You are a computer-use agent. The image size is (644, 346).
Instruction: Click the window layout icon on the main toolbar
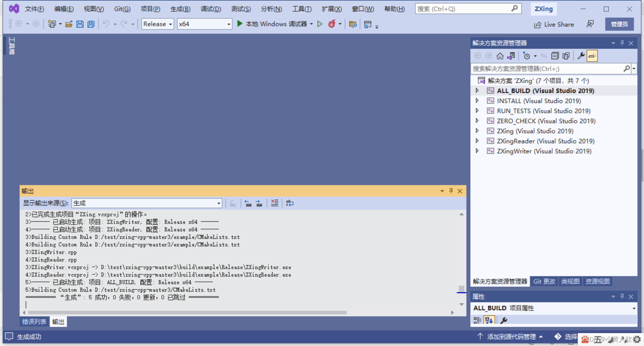pyautogui.click(x=368, y=24)
